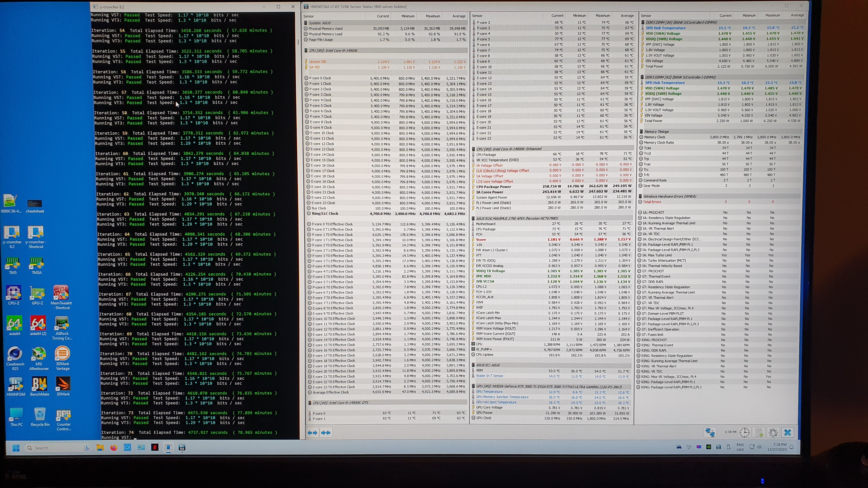Open the HWiNFO sensor settings gear
The image size is (868, 488).
(x=773, y=432)
